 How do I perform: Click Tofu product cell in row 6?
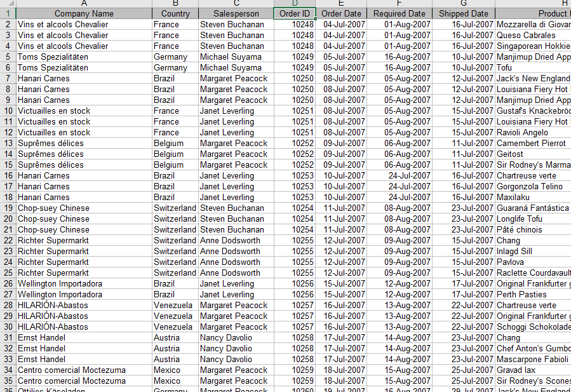(x=533, y=68)
